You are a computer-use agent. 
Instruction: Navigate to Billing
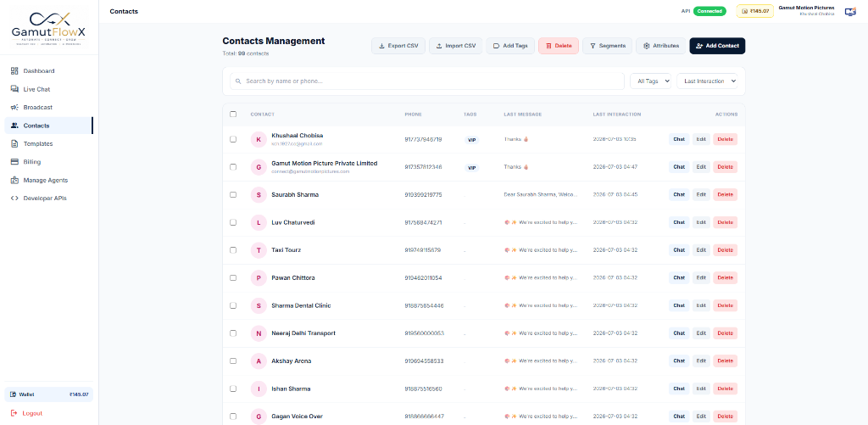48,162
